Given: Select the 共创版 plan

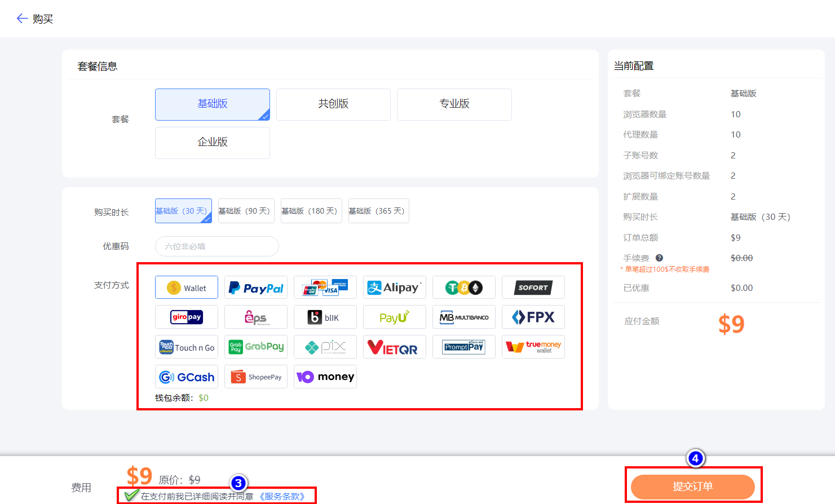Looking at the screenshot, I should pos(333,104).
